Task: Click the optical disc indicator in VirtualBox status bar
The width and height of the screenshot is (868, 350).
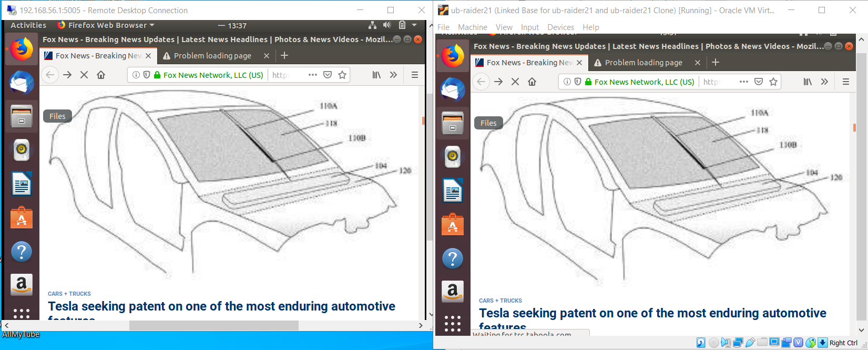Action: coord(713,343)
